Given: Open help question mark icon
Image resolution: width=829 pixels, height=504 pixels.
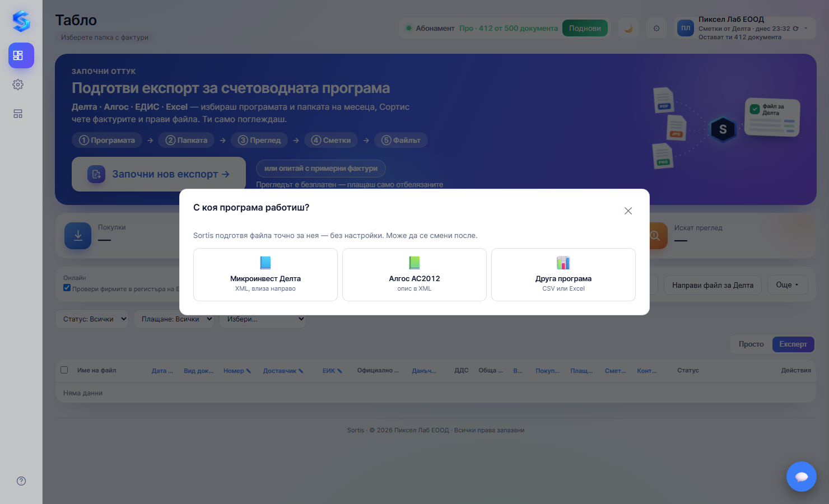Looking at the screenshot, I should click(21, 481).
